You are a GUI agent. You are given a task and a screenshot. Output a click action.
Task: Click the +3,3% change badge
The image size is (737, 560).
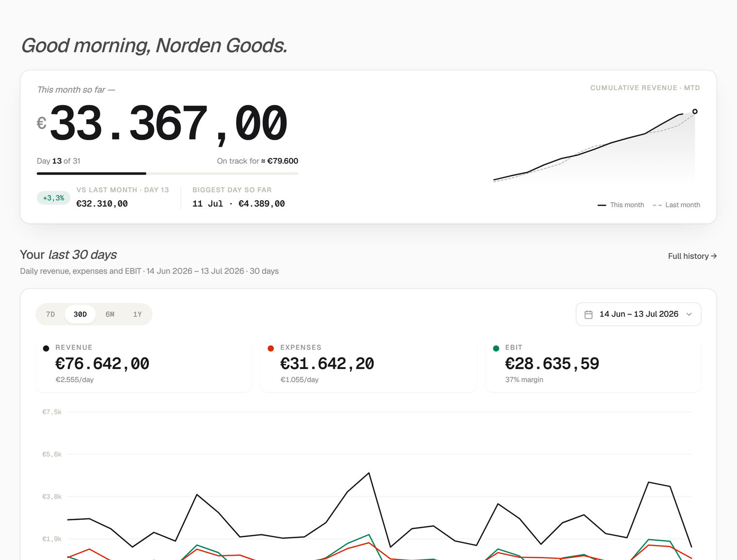click(53, 198)
